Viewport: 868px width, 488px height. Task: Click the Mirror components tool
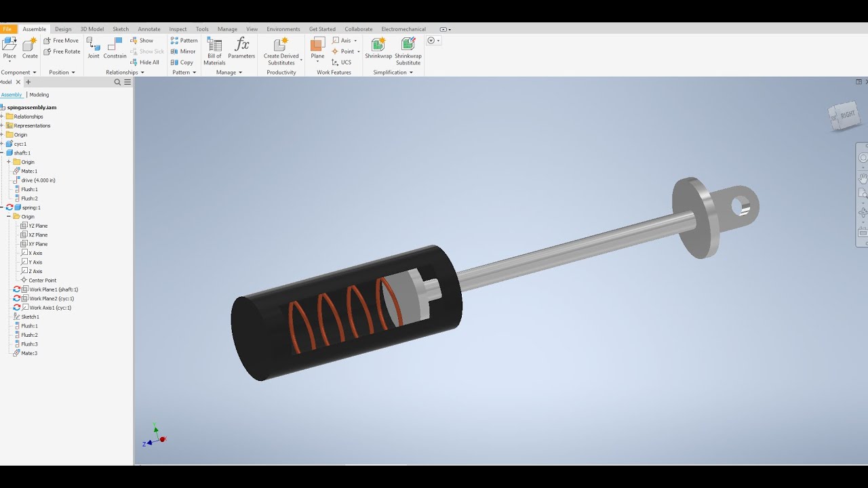click(183, 52)
